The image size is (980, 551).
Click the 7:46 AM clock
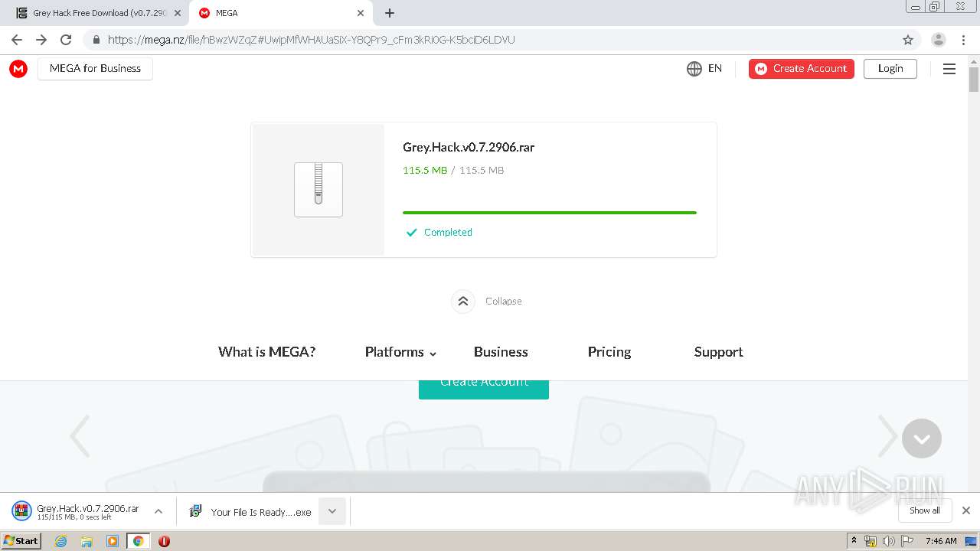pos(941,541)
